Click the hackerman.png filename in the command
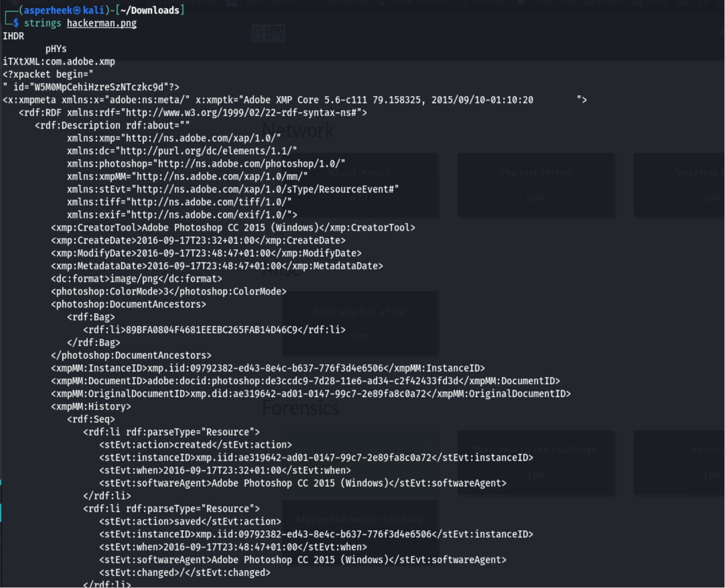 click(102, 23)
